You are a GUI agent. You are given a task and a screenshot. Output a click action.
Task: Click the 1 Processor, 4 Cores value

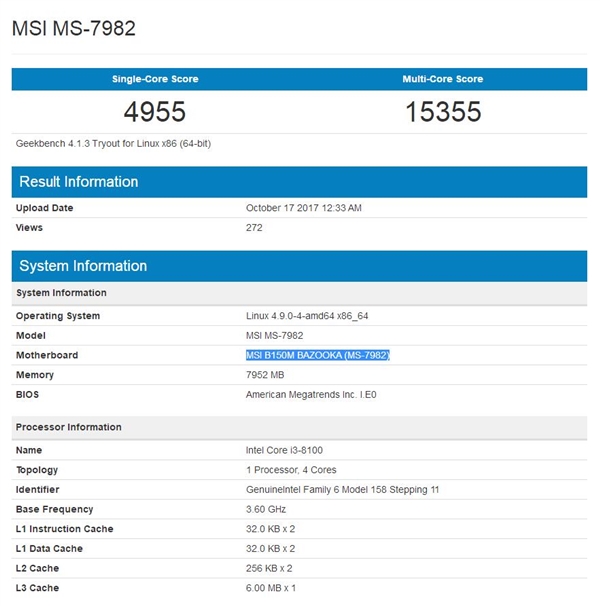tap(291, 470)
